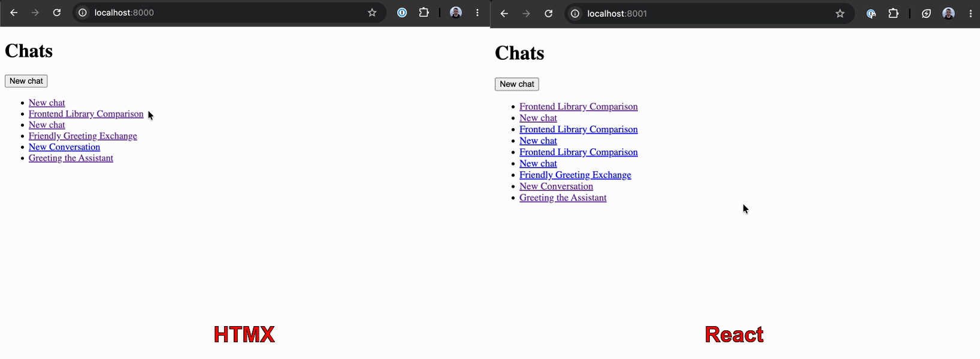Screen dimensions: 980x359
Task: View site info for localhost:8000
Action: click(x=83, y=13)
